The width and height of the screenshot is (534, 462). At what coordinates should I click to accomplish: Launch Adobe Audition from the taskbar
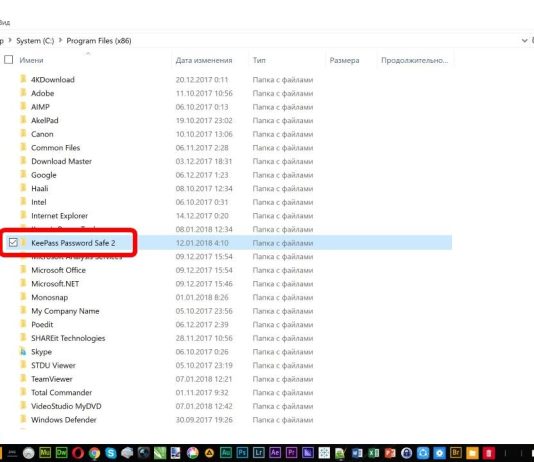click(226, 452)
